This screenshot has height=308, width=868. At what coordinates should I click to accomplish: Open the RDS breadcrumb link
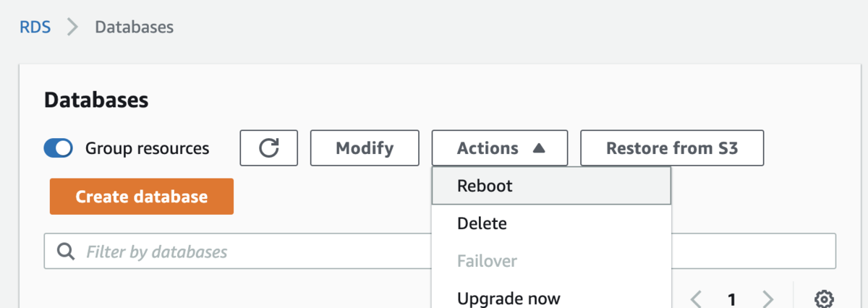click(x=34, y=27)
